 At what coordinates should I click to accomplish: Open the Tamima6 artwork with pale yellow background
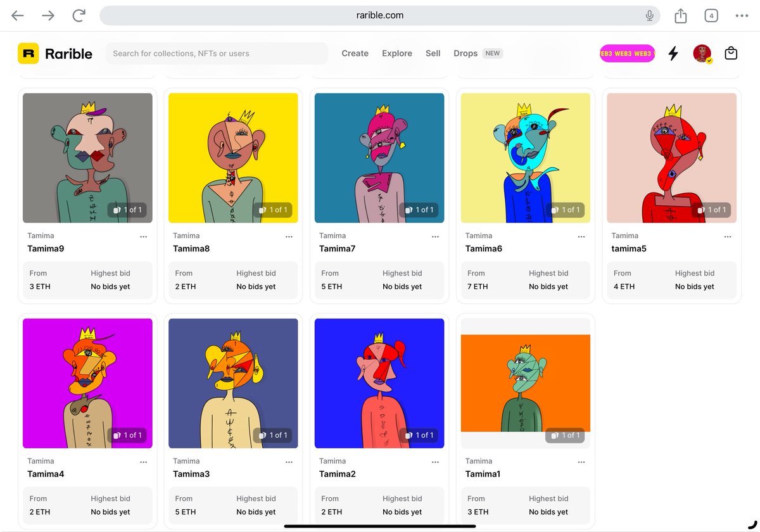pyautogui.click(x=526, y=158)
